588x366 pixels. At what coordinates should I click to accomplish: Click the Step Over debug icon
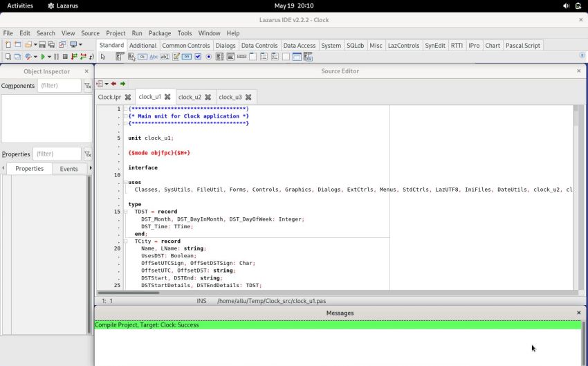pyautogui.click(x=83, y=57)
